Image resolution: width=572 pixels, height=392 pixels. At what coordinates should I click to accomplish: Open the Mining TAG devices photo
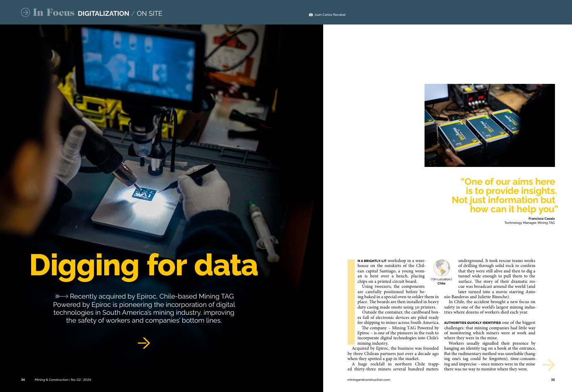coord(490,125)
